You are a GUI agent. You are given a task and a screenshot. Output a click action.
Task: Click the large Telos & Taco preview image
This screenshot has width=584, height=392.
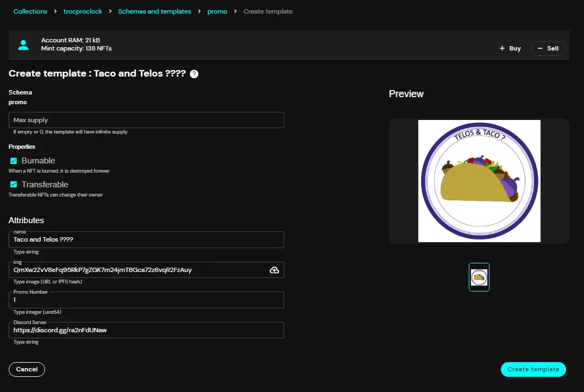pyautogui.click(x=479, y=181)
